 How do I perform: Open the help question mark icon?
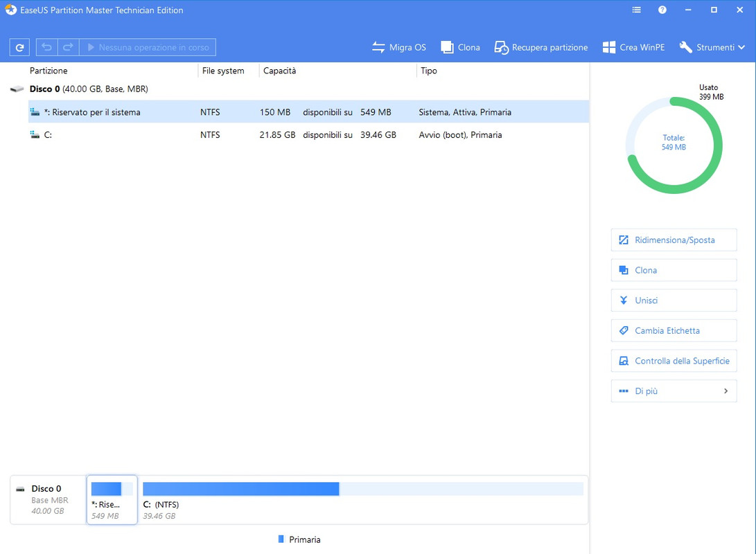[662, 10]
